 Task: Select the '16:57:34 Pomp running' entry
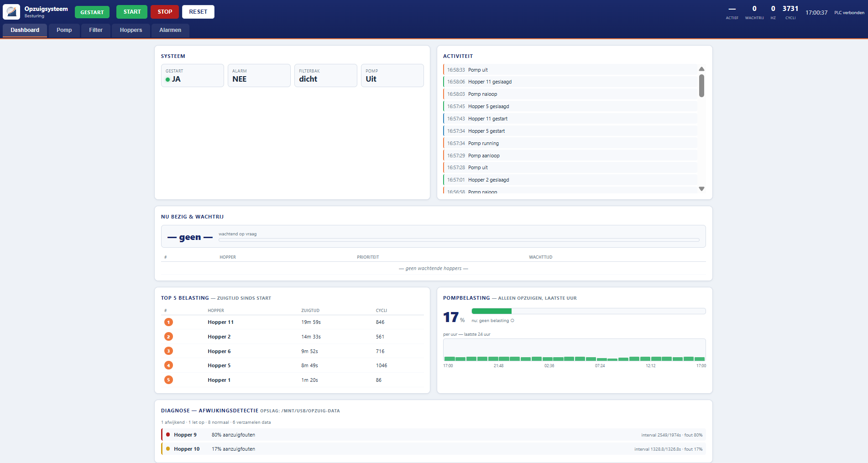tap(570, 143)
